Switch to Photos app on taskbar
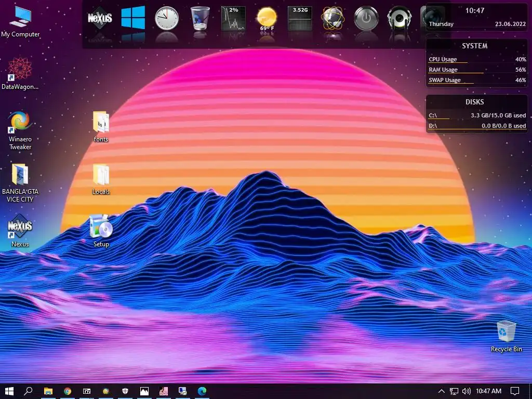This screenshot has height=399, width=532. click(144, 391)
